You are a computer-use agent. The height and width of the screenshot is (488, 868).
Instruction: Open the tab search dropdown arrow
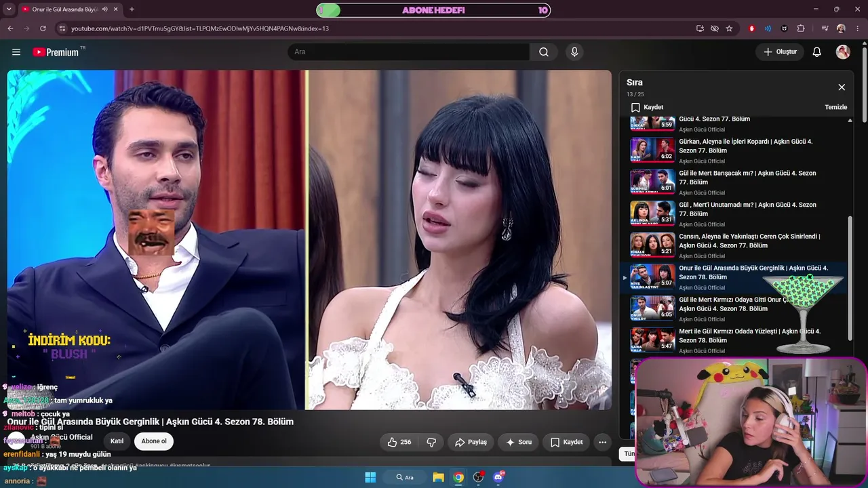8,9
